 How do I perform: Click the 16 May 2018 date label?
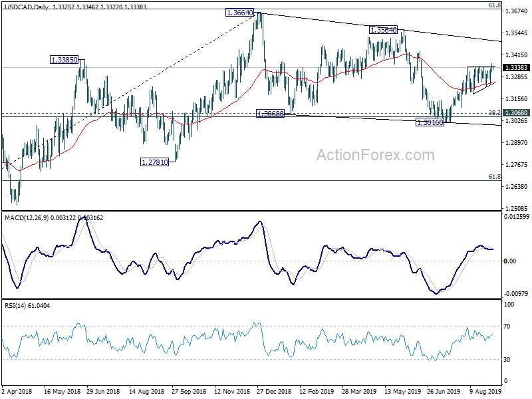(x=62, y=391)
